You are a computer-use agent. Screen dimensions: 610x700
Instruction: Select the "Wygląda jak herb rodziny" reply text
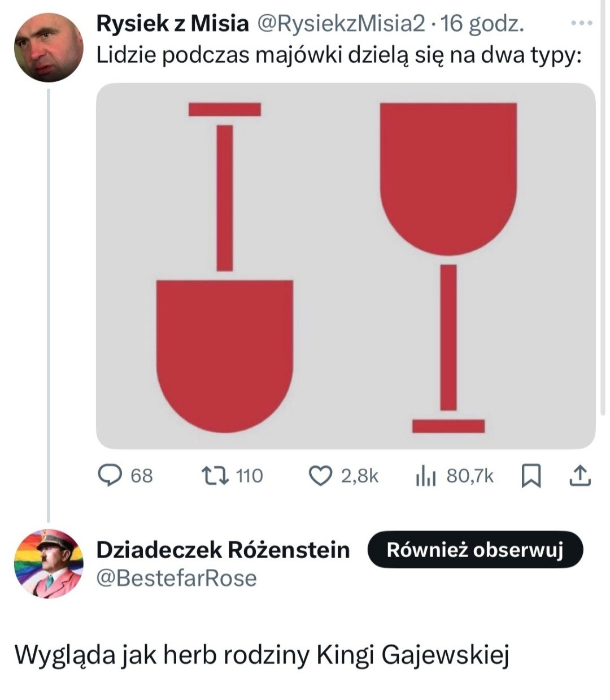262,655
